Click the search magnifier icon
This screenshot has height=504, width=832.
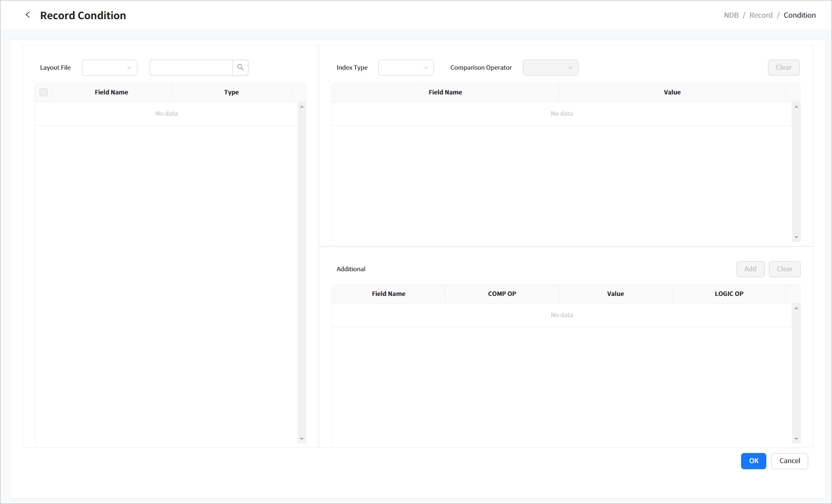pyautogui.click(x=240, y=68)
